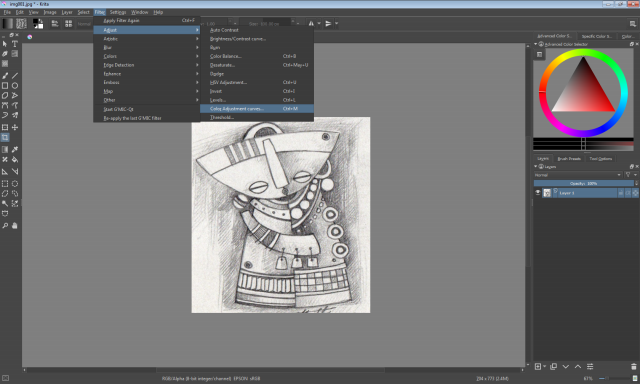Pick the Color Picker eyedropper tool
This screenshot has height=384, width=640.
[x=15, y=149]
